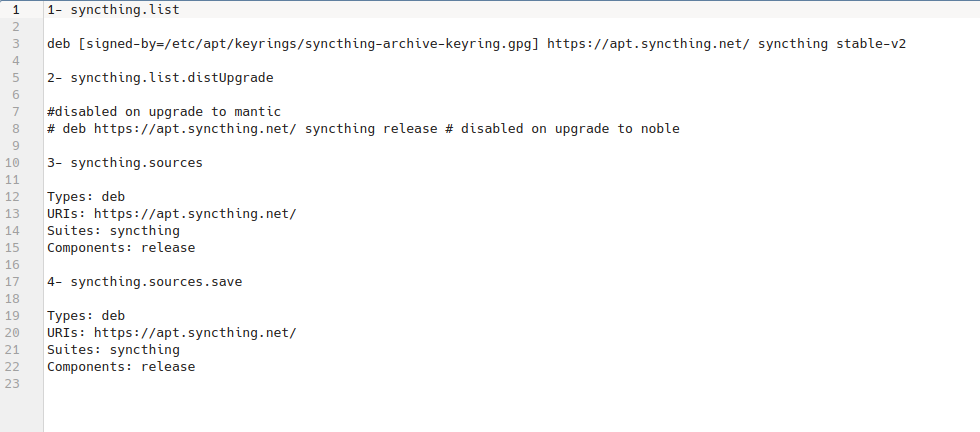The height and width of the screenshot is (432, 980).
Task: Click the URIs URL on line 13
Action: (x=195, y=214)
